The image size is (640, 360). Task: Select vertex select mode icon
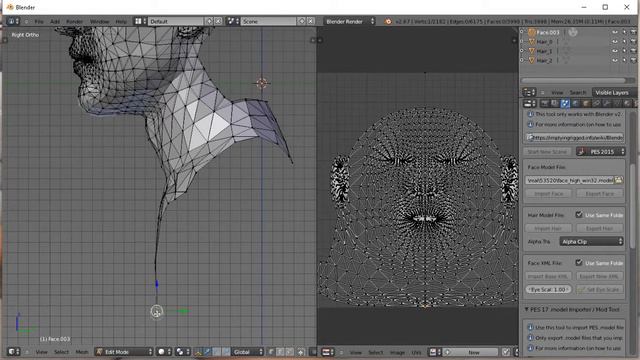[271, 352]
